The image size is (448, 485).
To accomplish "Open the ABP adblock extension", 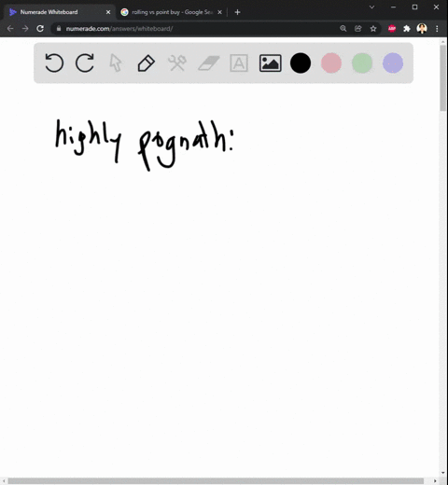I will 392,29.
